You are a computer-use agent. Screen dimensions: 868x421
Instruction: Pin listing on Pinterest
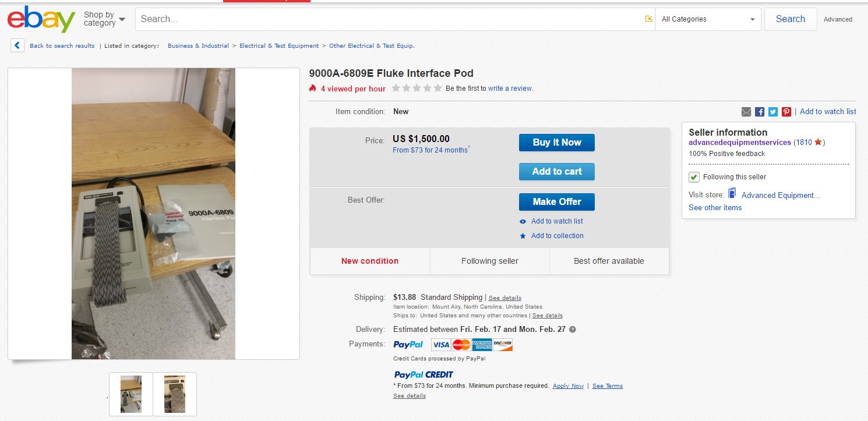[x=786, y=112]
